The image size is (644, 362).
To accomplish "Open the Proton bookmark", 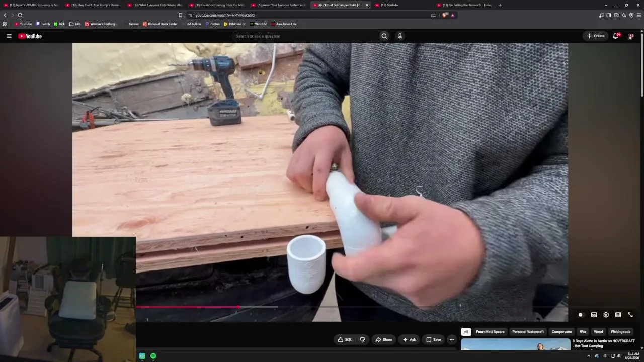I will coord(212,24).
